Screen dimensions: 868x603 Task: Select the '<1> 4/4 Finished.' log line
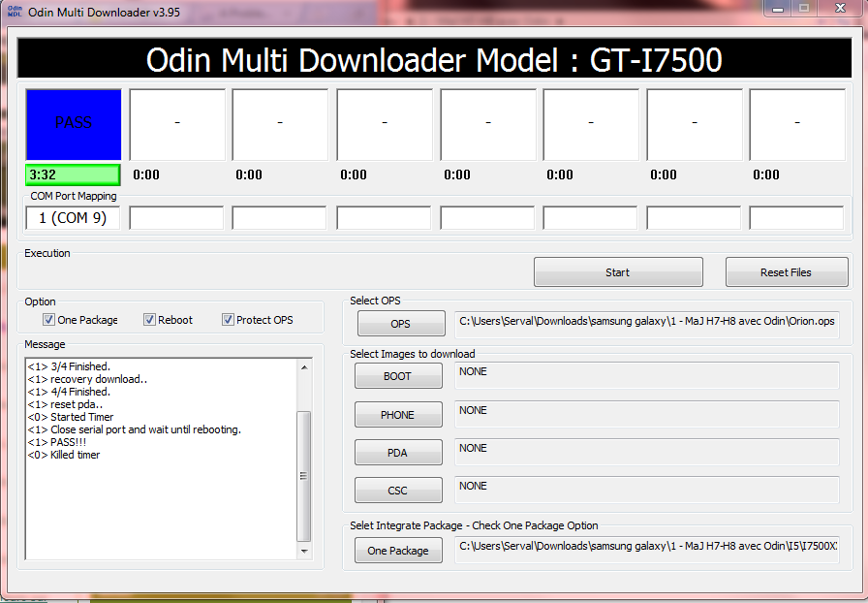(69, 392)
